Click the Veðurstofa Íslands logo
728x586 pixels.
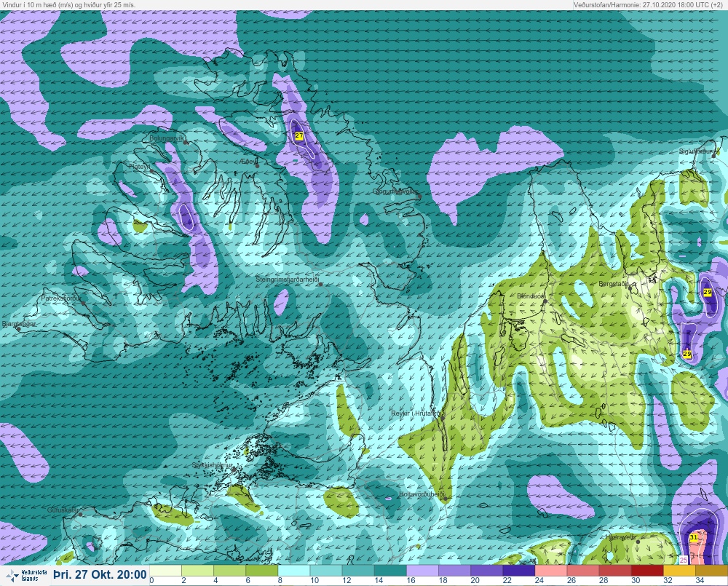coord(26,575)
